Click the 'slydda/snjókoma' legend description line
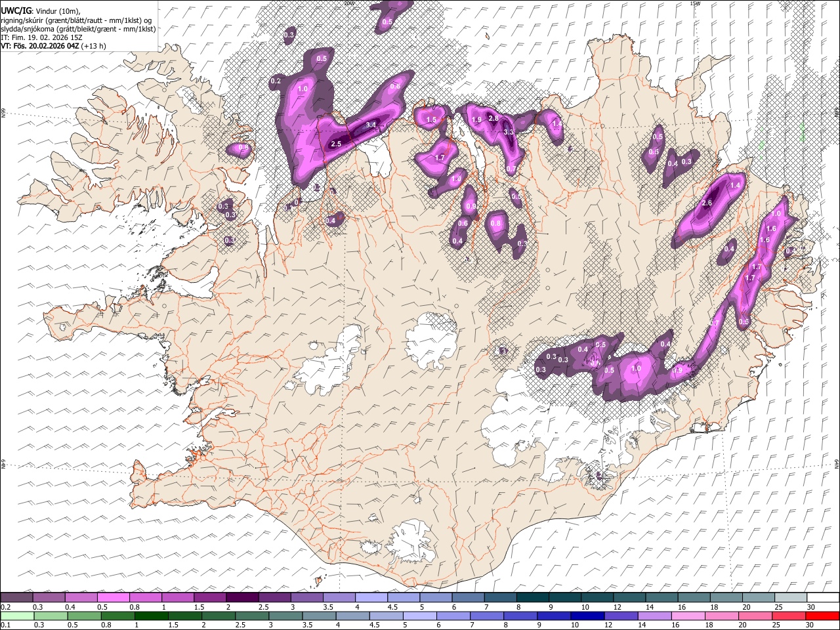Viewport: 840px width, 630px height. (x=78, y=29)
